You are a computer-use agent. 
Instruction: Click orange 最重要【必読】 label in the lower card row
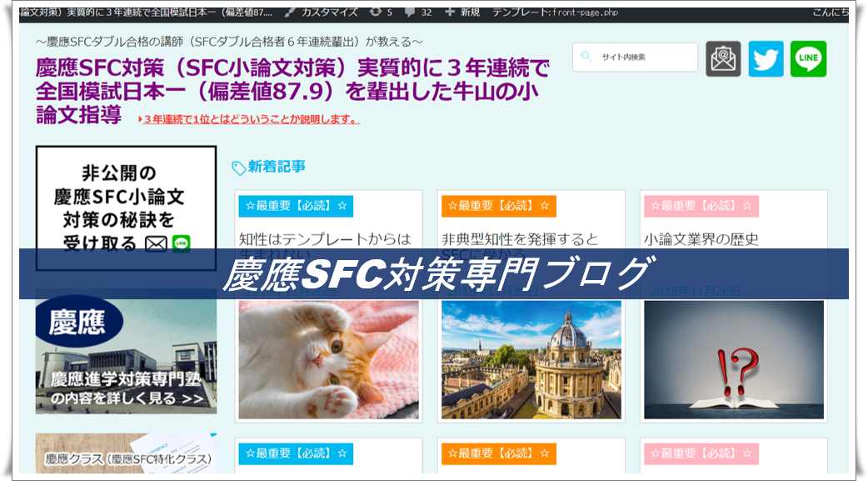498,453
